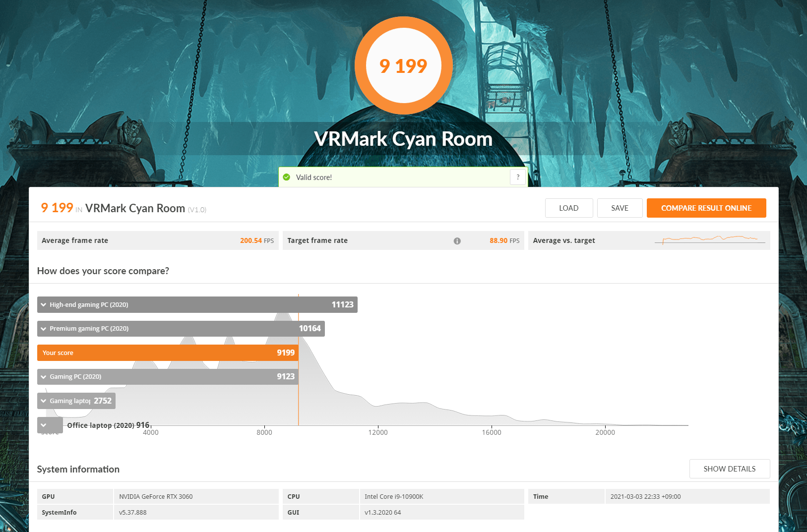Expand the Gaming PC (2020) entry

44,377
